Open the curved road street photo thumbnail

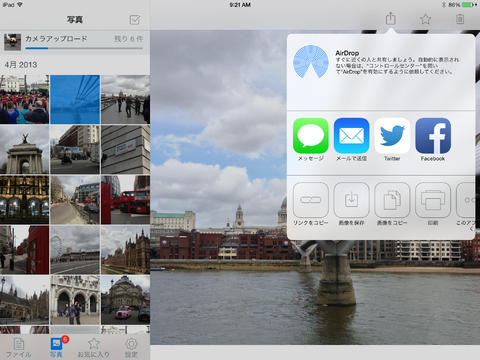(x=75, y=200)
